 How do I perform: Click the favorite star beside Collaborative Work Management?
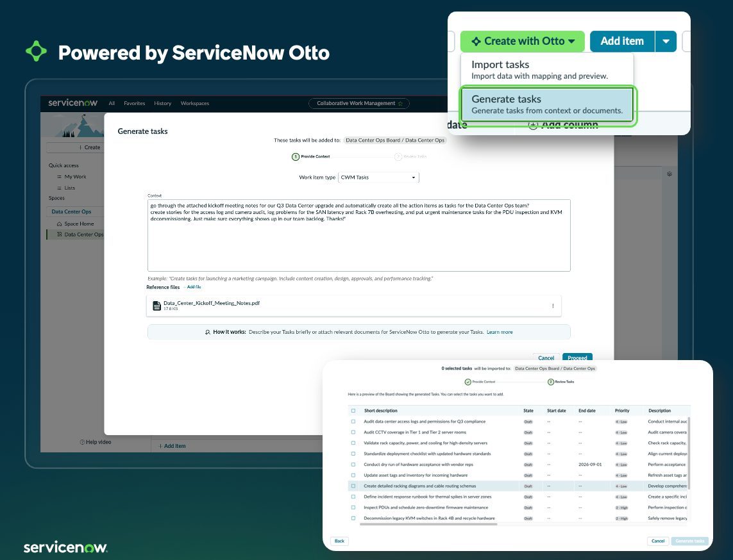(x=400, y=103)
